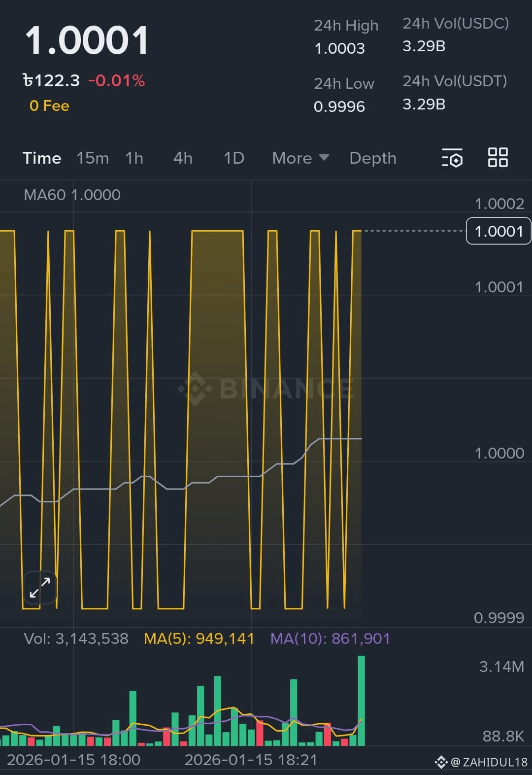Click the 1.0002 price axis label
The height and width of the screenshot is (775, 532).
[499, 204]
